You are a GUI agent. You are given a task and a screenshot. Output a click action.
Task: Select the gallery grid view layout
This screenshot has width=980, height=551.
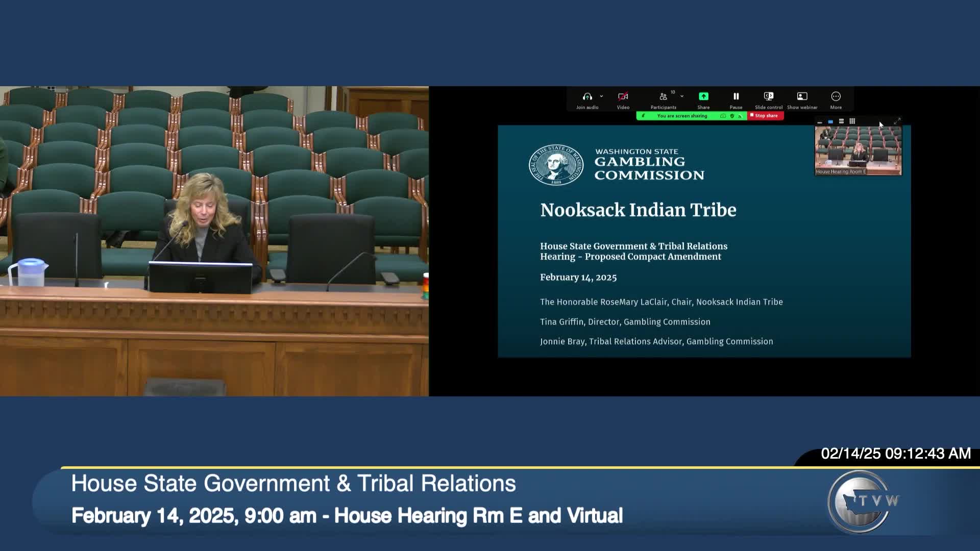852,121
